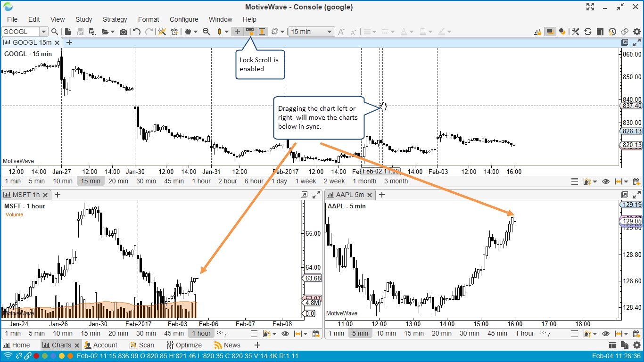Toggle eye icon on GOOGL chart bar
Image resolution: width=644 pixels, height=362 pixels.
click(606, 181)
